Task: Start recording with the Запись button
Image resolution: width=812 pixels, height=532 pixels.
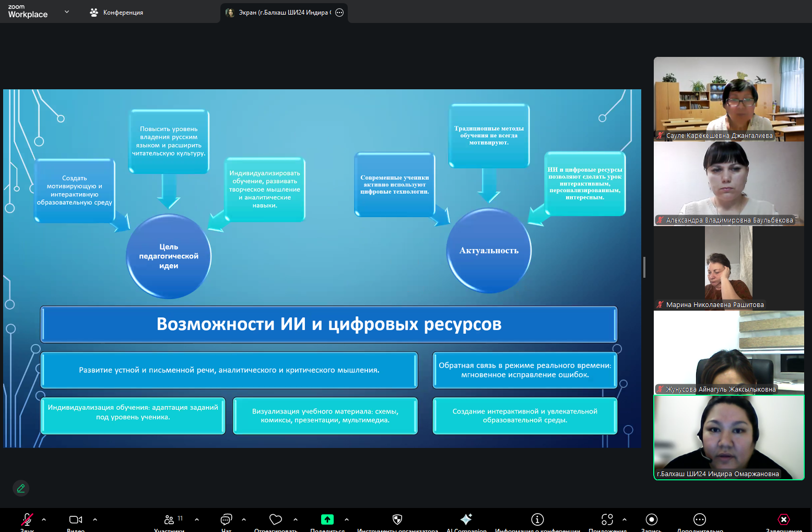Action: click(x=651, y=519)
